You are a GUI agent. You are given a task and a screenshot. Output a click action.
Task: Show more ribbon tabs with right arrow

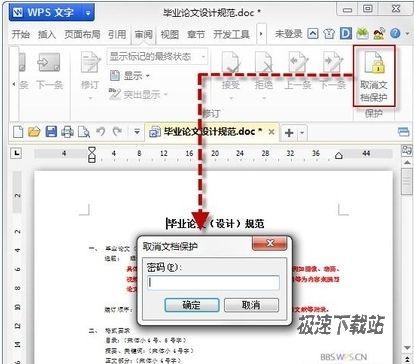point(261,34)
